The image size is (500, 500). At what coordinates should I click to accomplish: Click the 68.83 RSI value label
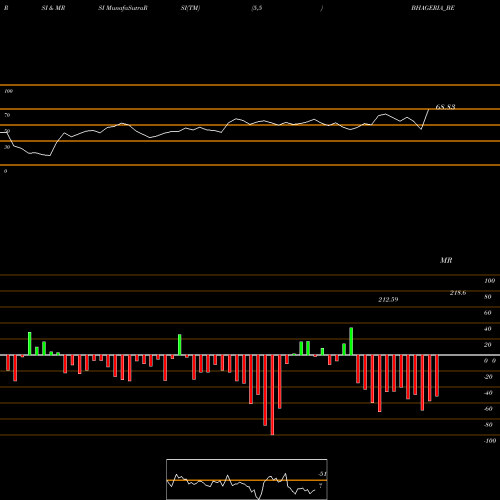tap(445, 107)
